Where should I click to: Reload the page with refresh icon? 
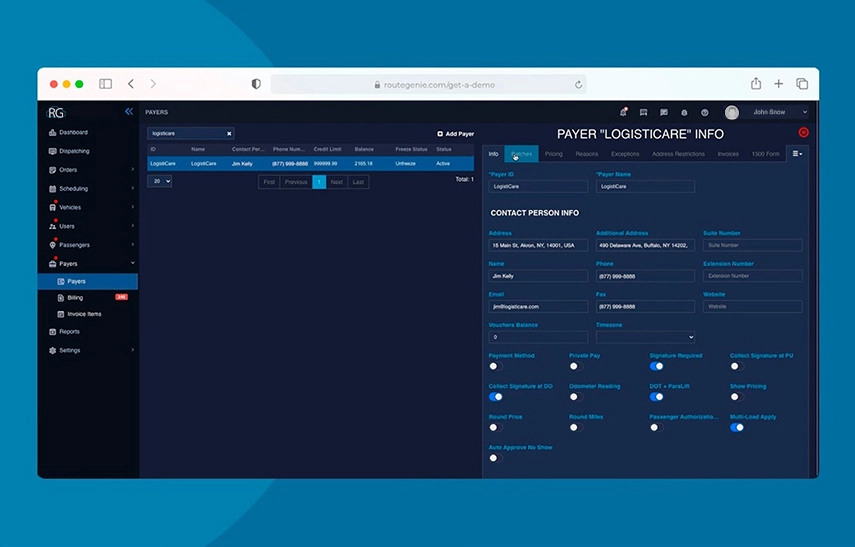578,85
